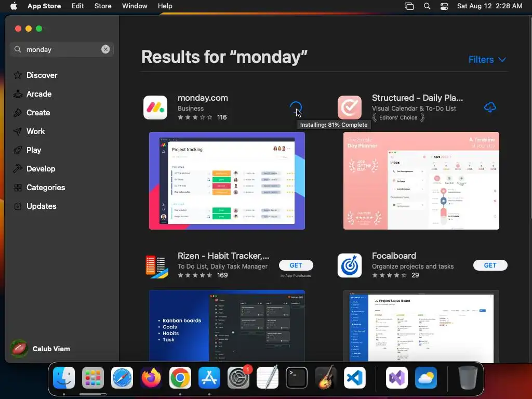
Task: Click the date and time in menu bar
Action: pos(489,6)
